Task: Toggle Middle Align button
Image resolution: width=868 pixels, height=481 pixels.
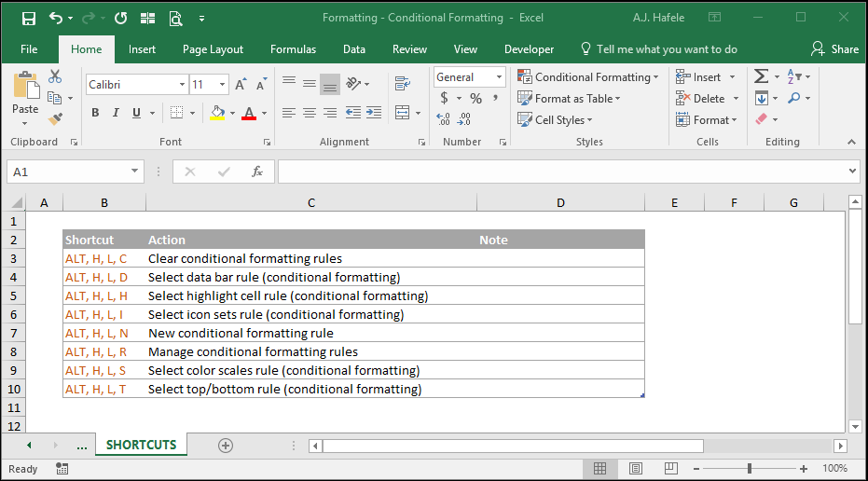Action: tap(310, 84)
